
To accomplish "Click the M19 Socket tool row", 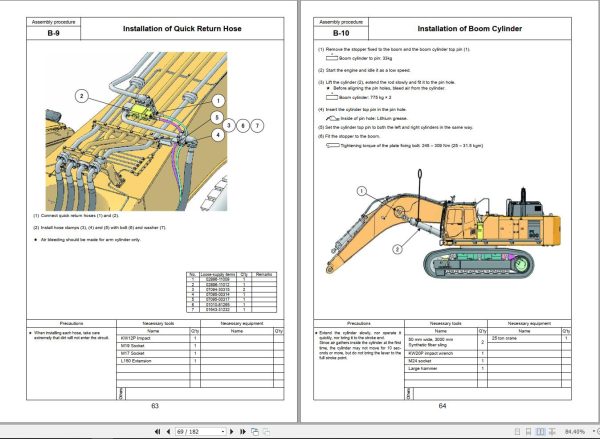I will pos(158,346).
